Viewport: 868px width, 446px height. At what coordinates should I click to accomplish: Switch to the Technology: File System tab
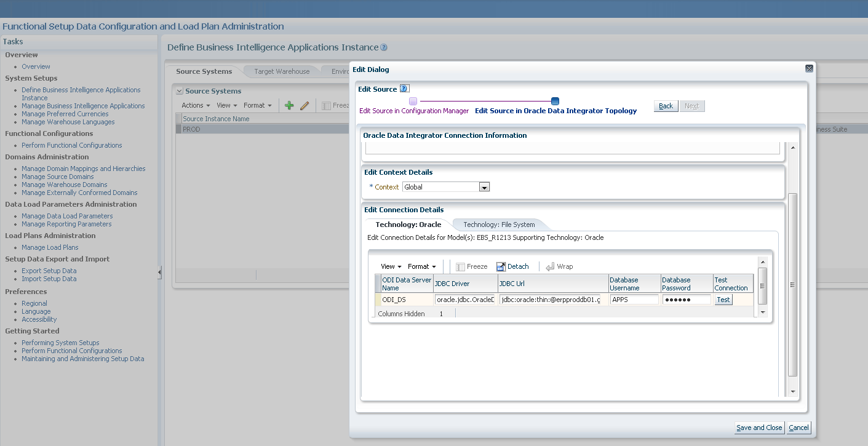point(500,224)
